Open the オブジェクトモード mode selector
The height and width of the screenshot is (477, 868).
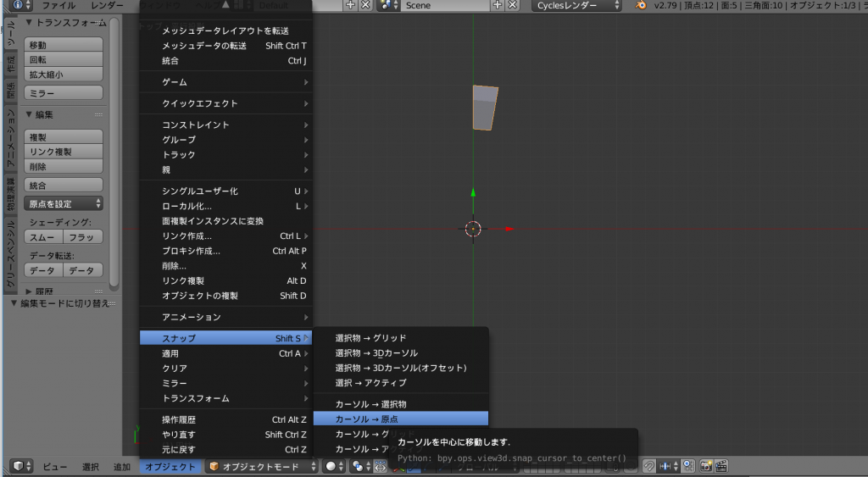pos(262,467)
